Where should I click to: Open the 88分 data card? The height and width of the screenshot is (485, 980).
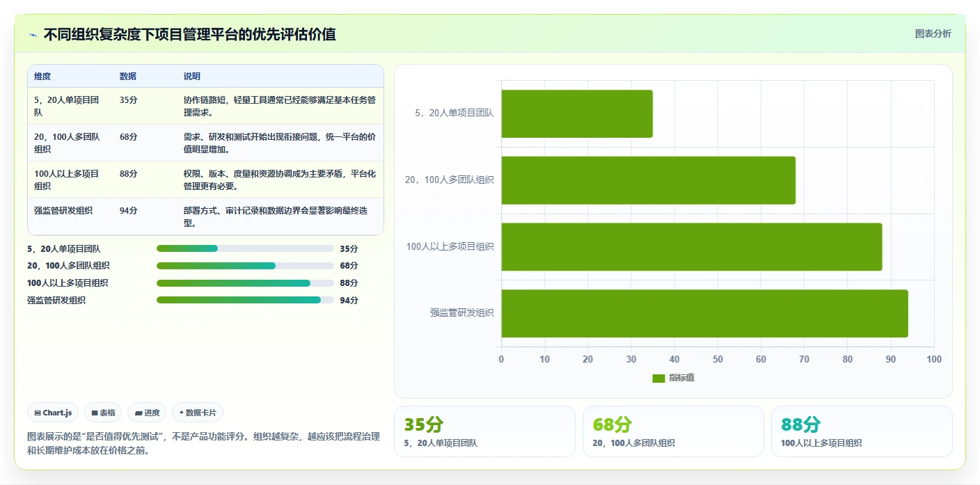862,431
